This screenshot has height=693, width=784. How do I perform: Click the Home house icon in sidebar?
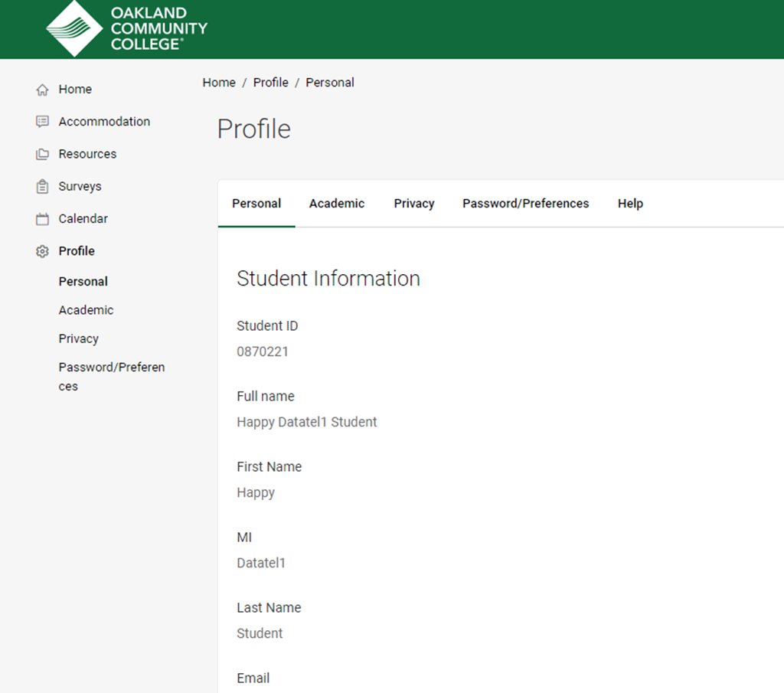coord(43,90)
